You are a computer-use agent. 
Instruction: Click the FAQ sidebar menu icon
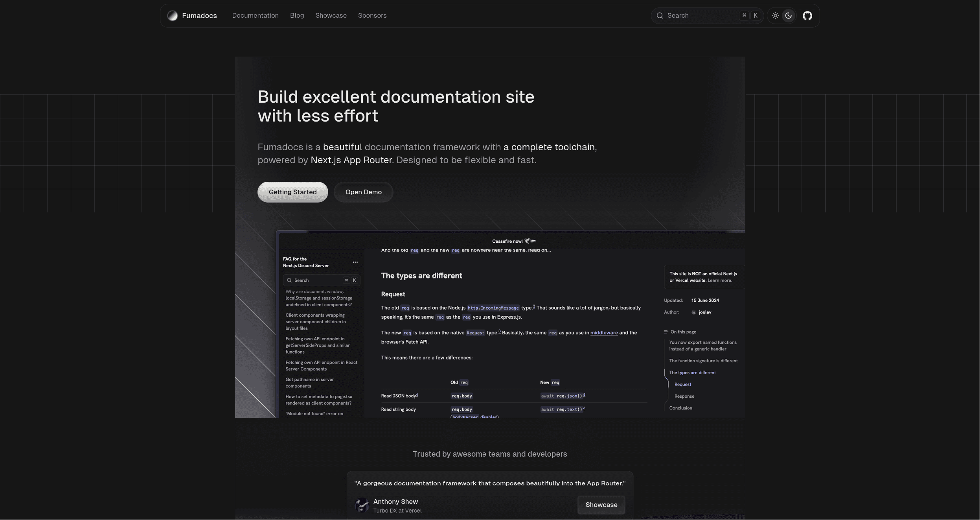(x=356, y=263)
